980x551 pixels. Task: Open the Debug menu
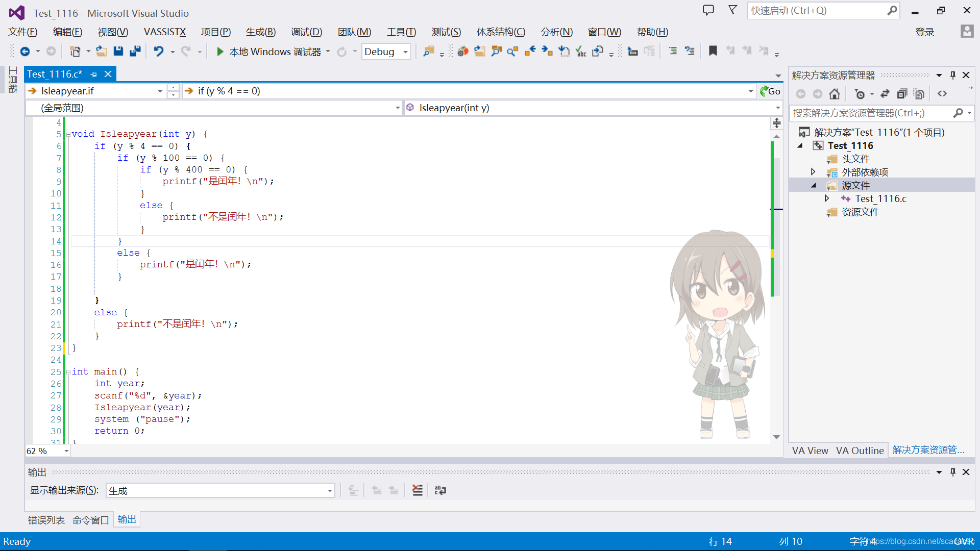coord(306,32)
